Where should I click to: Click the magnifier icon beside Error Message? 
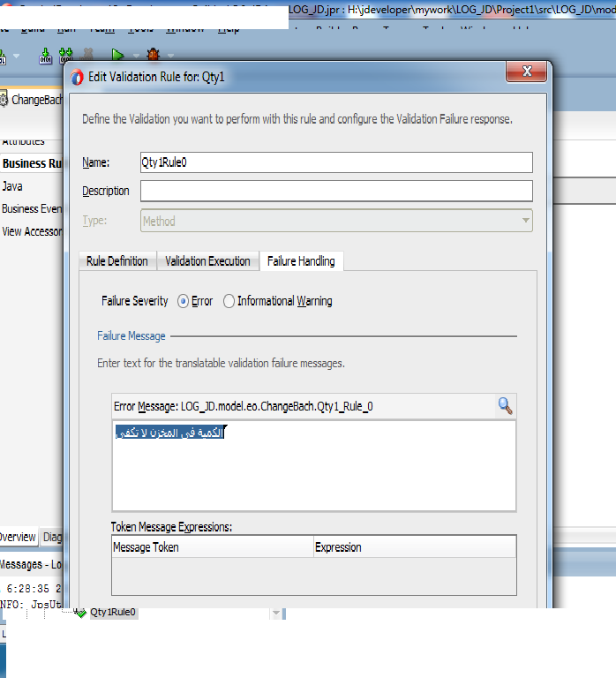coord(505,405)
